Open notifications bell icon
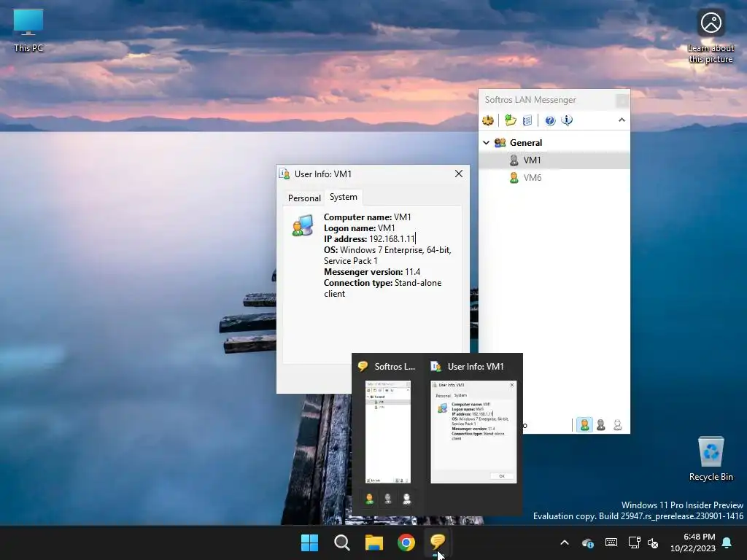This screenshot has width=747, height=560. pos(727,542)
